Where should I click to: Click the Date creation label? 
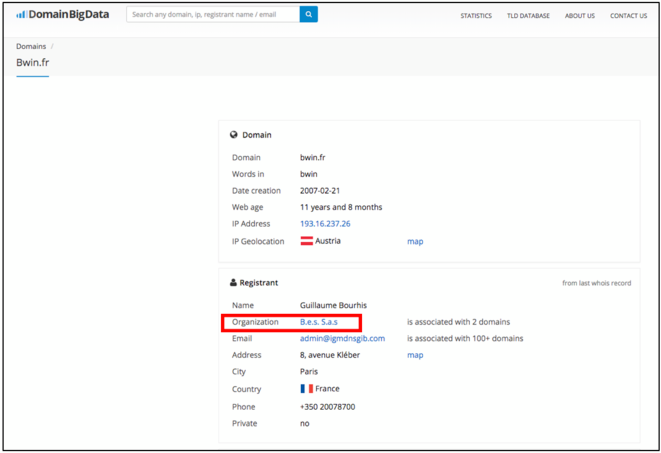256,191
